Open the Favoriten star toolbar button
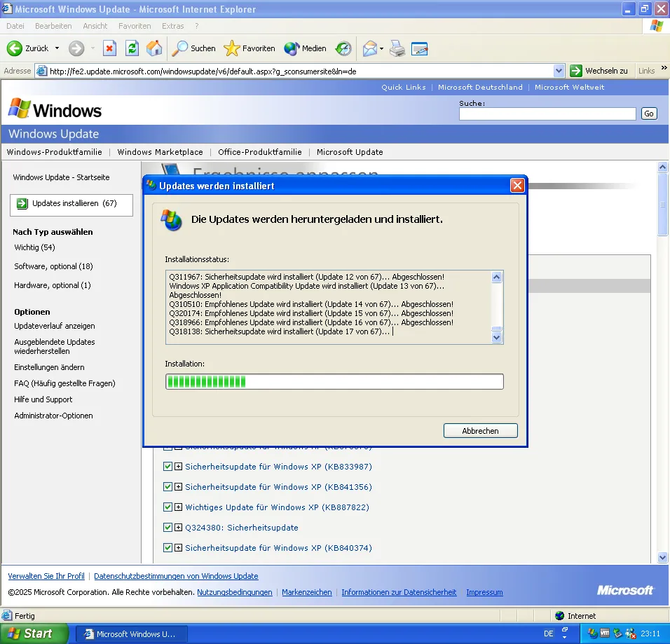670x644 pixels. coord(249,48)
